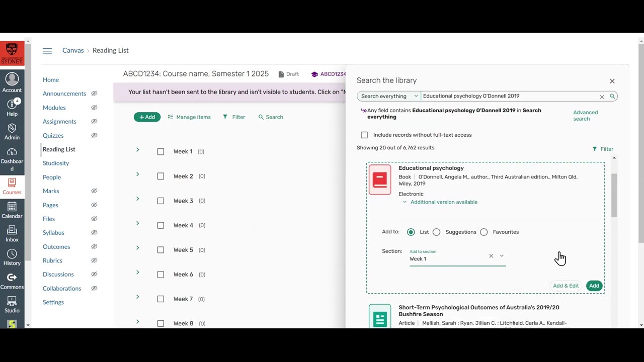Screen dimensions: 644x362
Task: Click the left navigation scroll-down arrow
Action: [x=28, y=325]
